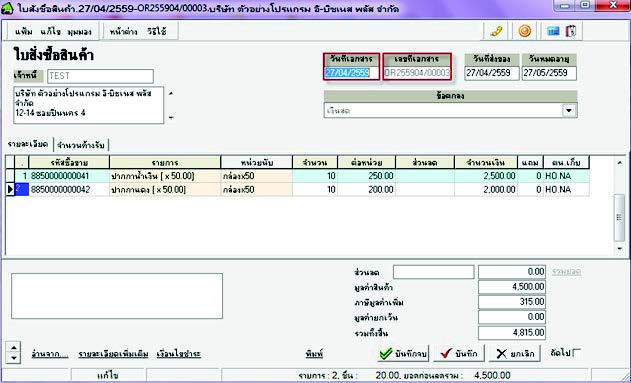Click the 250.00 unit price cell
Viewport: 631px width, 383px height.
[x=367, y=176]
